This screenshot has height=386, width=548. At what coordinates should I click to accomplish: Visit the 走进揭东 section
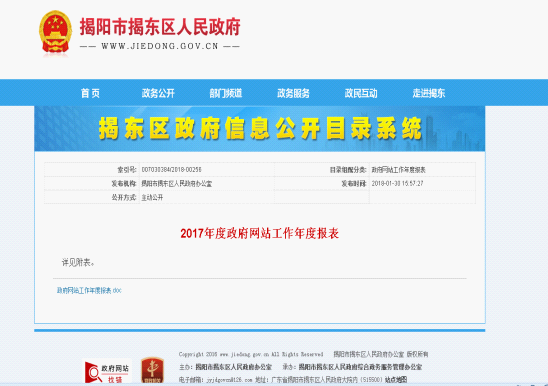(x=429, y=93)
